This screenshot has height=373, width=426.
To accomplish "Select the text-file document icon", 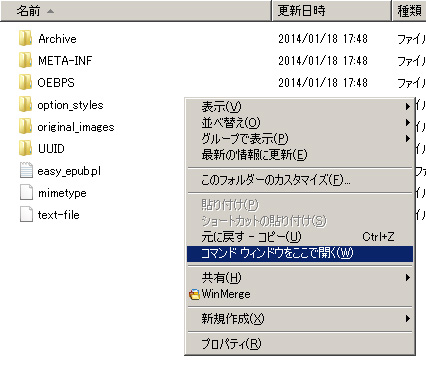I will pos(26,214).
